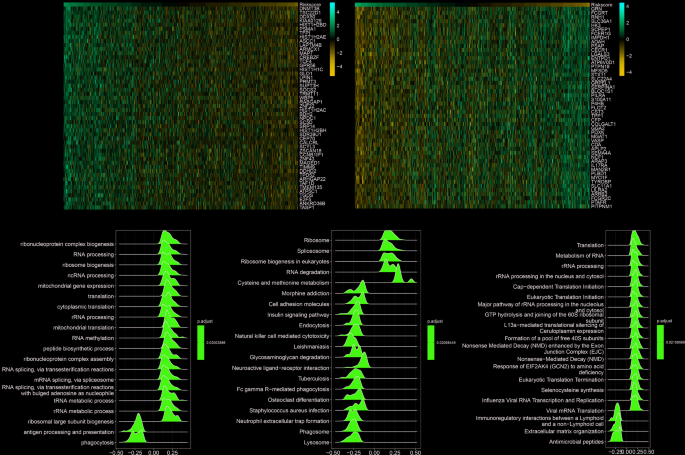Click the 'Leishmaniasis' label
The image size is (685, 455).
point(312,347)
